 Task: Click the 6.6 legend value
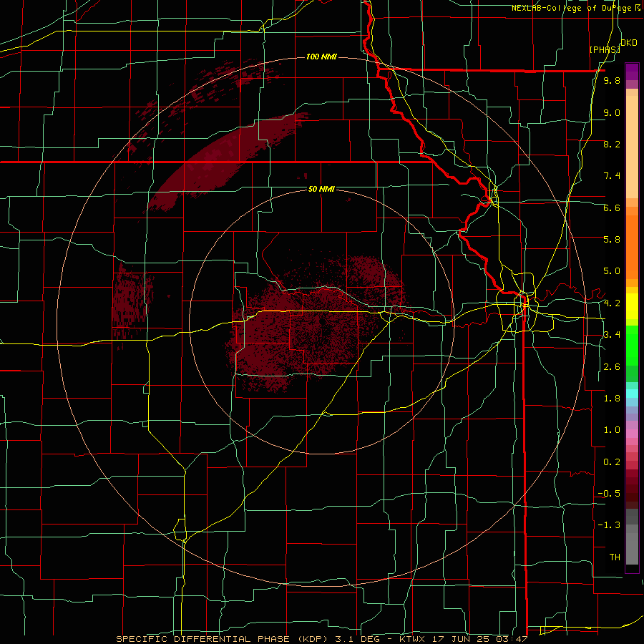(612, 208)
